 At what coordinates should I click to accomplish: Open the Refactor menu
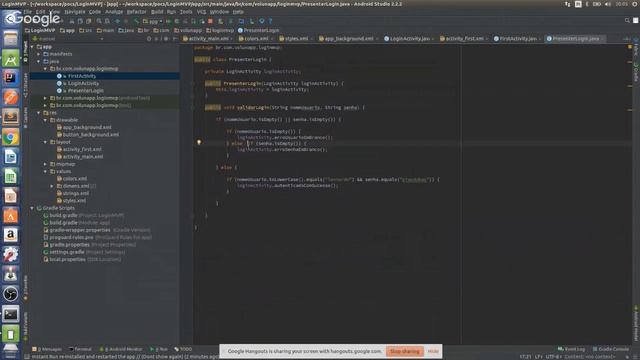tap(136, 12)
